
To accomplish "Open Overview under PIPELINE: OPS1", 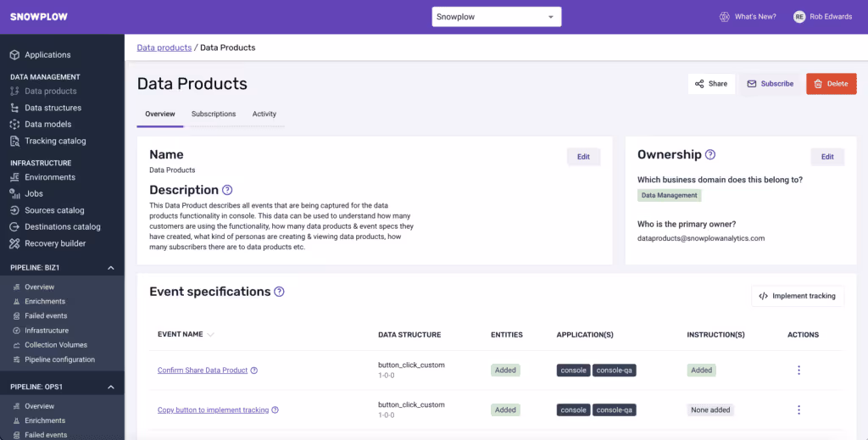I will [x=39, y=406].
